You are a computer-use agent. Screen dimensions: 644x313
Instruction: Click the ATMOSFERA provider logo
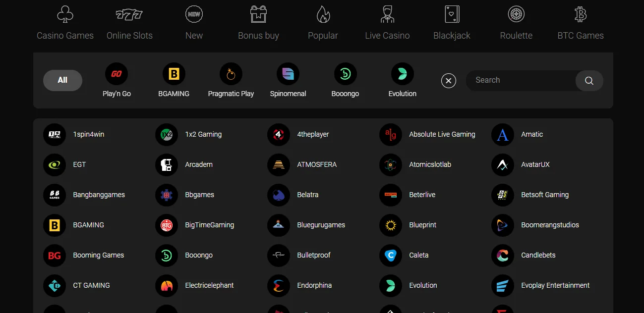pos(279,165)
